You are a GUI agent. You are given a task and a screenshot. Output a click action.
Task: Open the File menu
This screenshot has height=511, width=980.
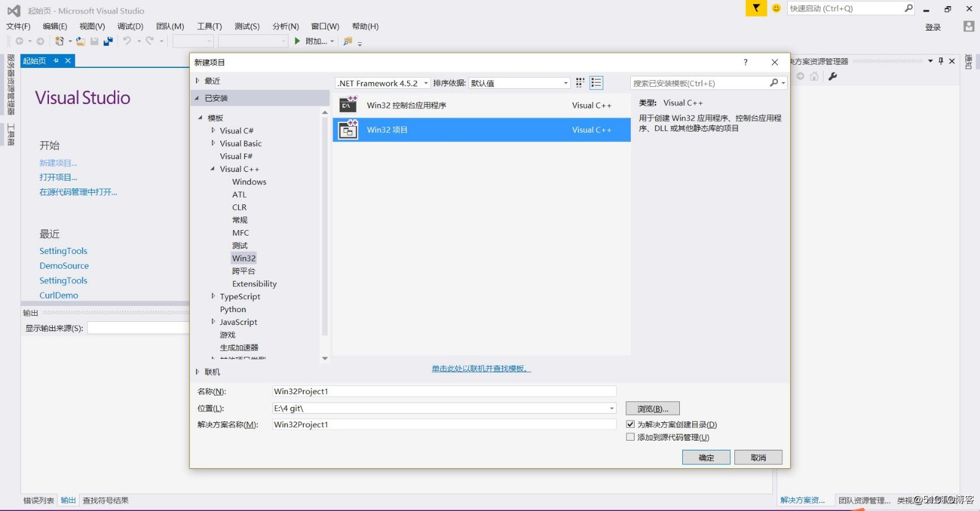18,26
